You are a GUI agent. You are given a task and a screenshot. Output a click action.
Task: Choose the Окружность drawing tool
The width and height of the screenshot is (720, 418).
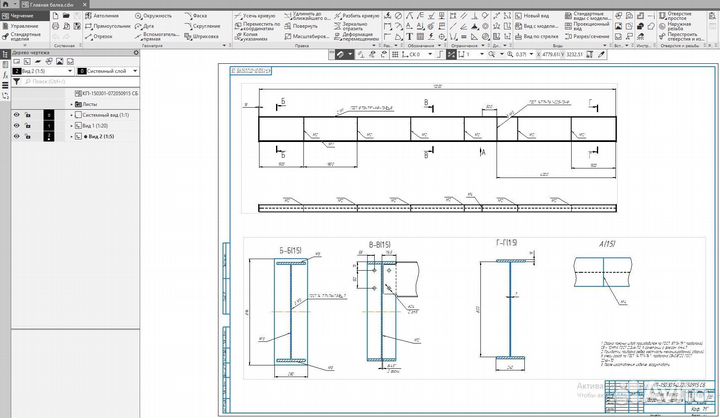click(x=156, y=16)
